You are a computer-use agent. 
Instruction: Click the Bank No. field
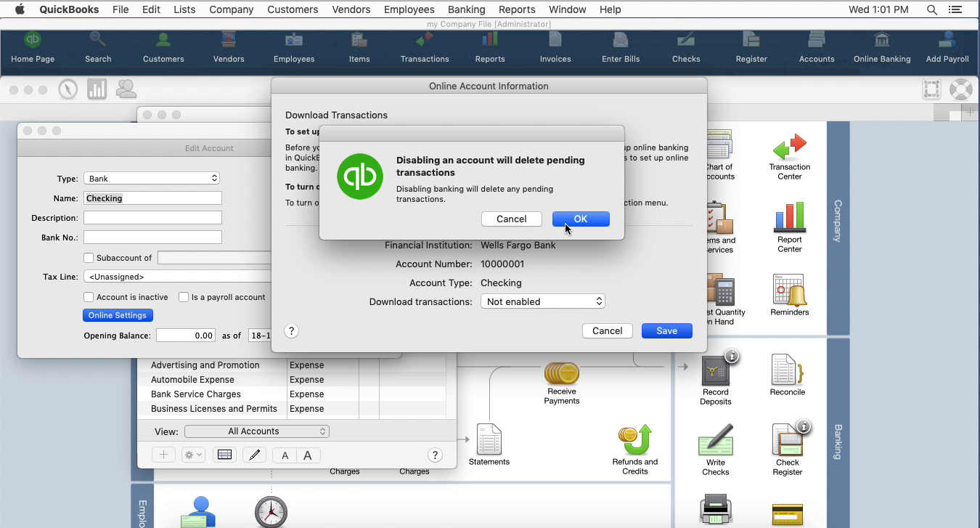point(152,237)
